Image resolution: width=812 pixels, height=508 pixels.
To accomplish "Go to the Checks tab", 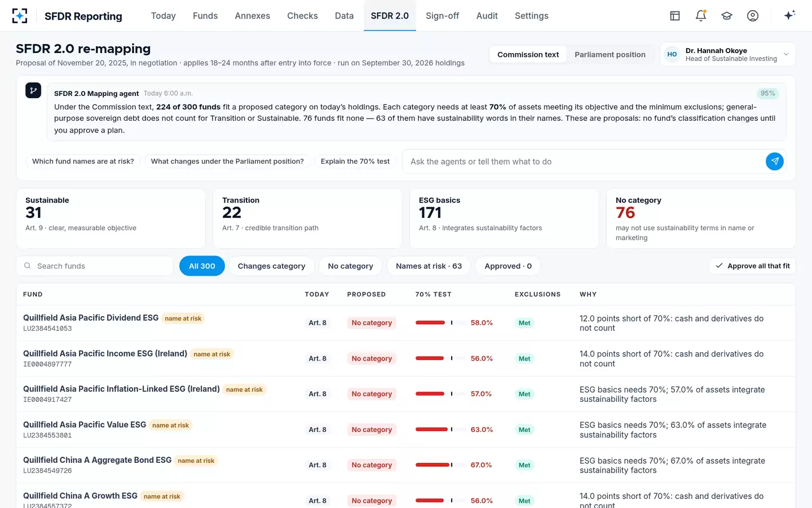I will point(302,16).
